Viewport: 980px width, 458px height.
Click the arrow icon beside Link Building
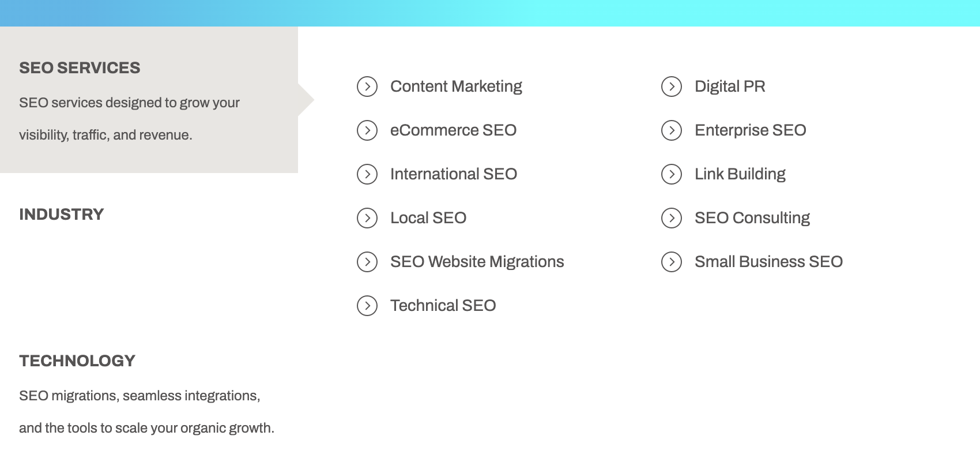[672, 174]
